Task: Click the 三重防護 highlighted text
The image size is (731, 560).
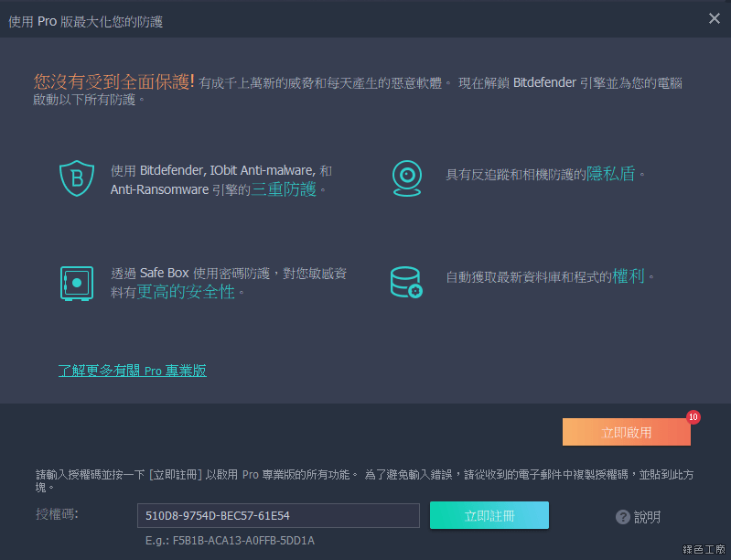Action: click(x=284, y=189)
